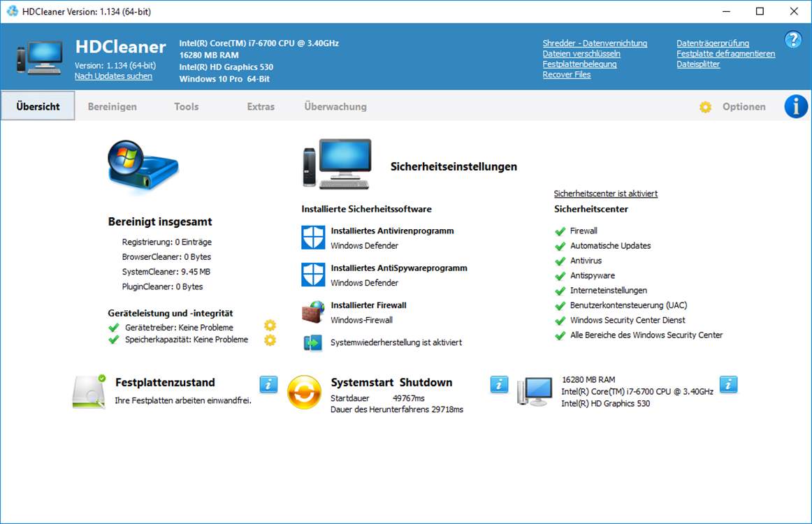
Task: Open the Extras tab
Action: click(261, 107)
